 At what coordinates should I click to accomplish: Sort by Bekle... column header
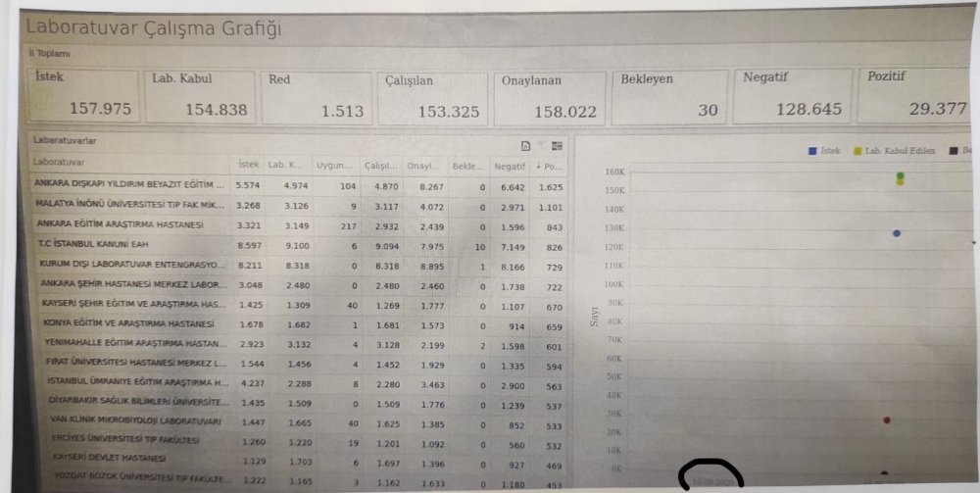click(468, 167)
